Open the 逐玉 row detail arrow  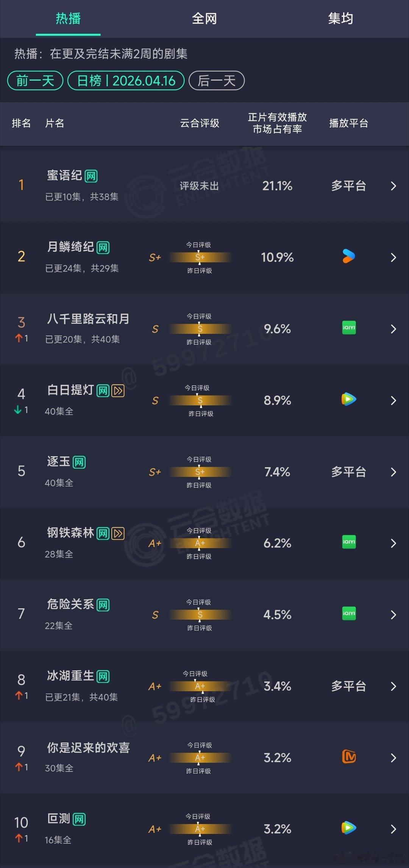(x=394, y=472)
